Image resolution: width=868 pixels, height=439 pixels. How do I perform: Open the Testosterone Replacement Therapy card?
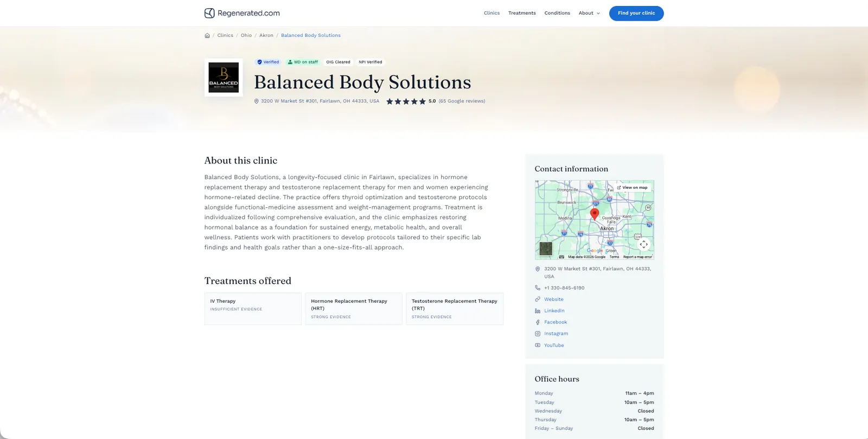pos(455,308)
